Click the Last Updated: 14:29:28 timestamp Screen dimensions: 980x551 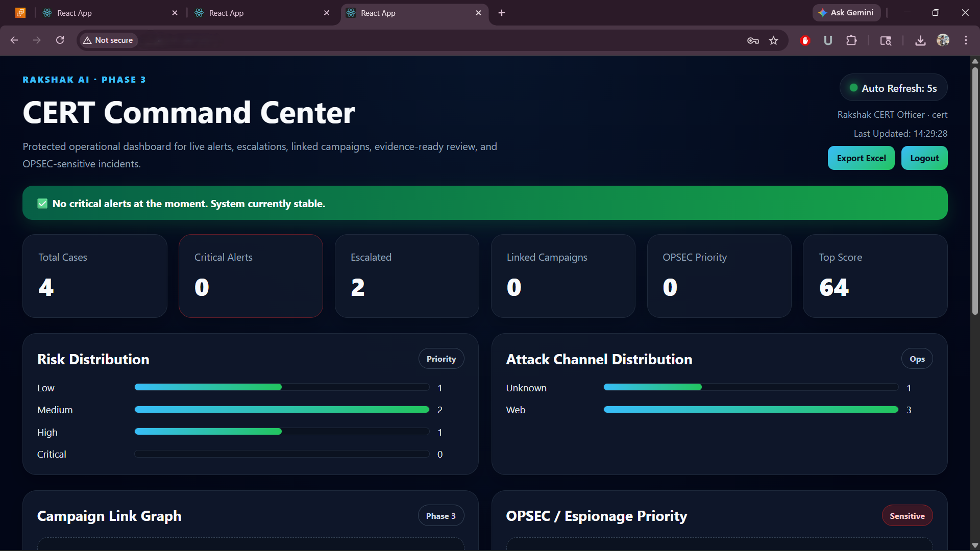click(x=900, y=134)
